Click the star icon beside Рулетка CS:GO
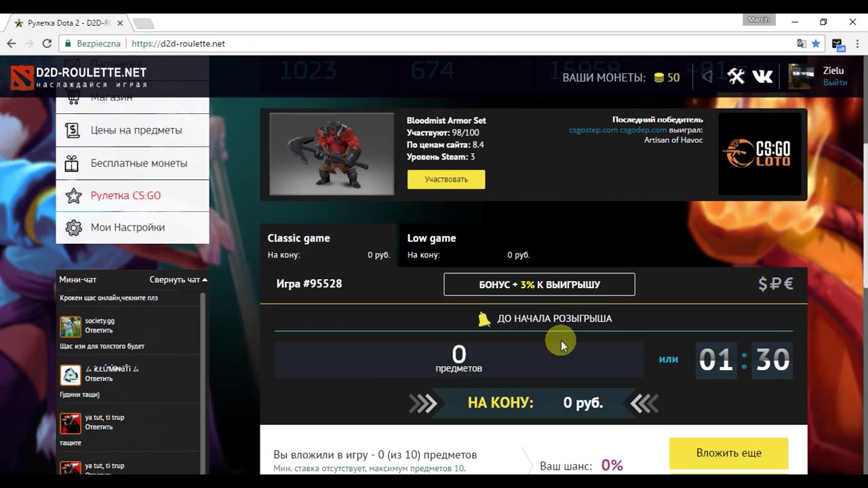The width and height of the screenshot is (868, 488). [73, 196]
